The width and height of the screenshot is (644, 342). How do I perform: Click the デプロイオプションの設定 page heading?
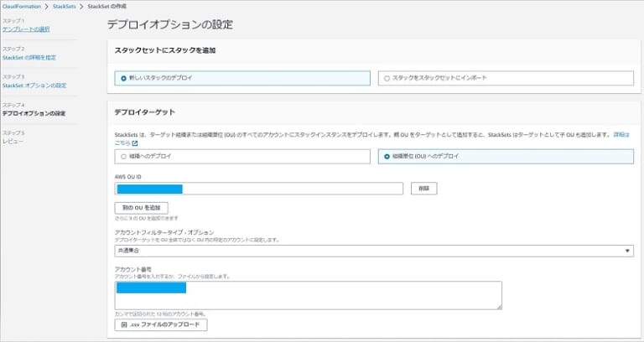[170, 24]
